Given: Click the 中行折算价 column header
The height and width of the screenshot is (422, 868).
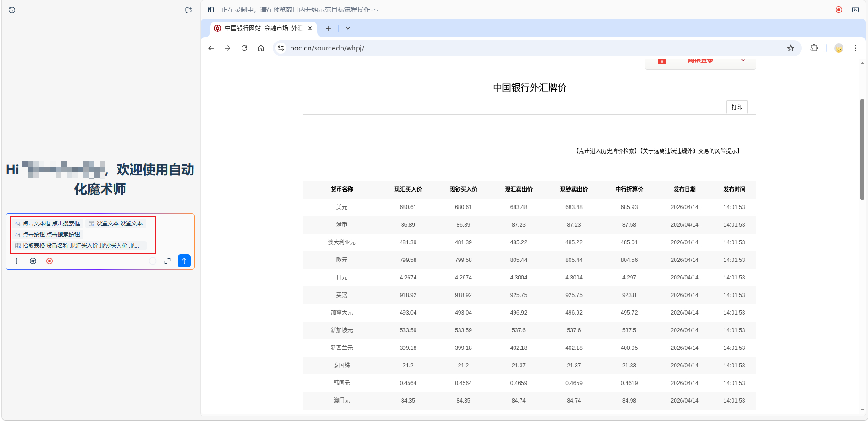Looking at the screenshot, I should pyautogui.click(x=629, y=189).
